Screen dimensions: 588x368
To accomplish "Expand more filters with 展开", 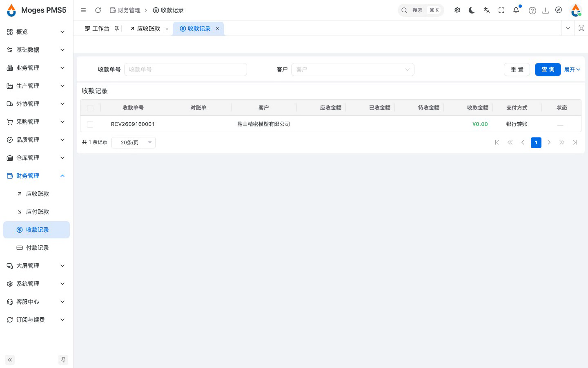I will (x=572, y=70).
